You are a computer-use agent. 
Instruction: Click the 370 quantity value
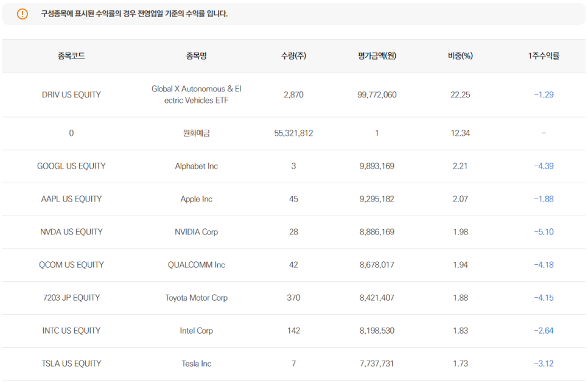[293, 298]
